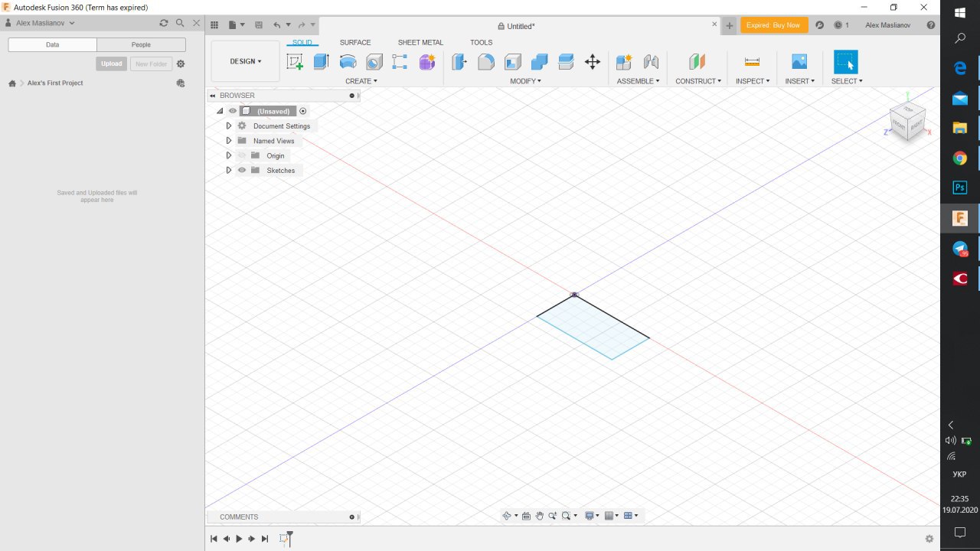Activate the Move/Copy tool
The image size is (980, 551).
point(593,62)
